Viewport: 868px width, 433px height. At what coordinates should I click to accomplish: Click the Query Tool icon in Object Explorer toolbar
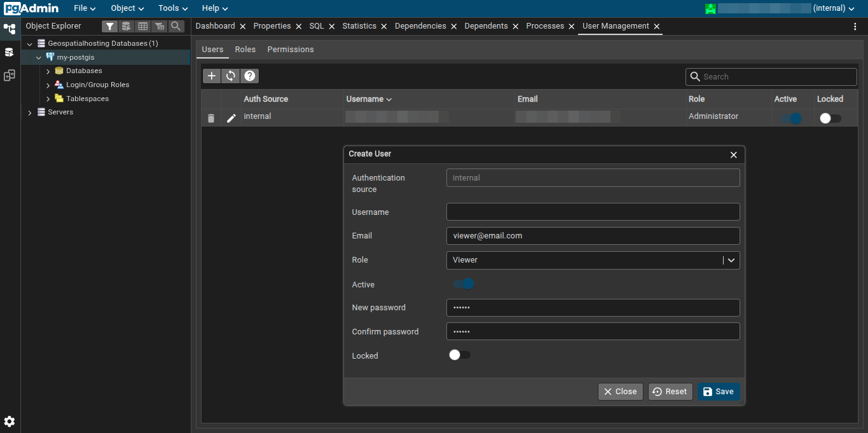(x=127, y=26)
